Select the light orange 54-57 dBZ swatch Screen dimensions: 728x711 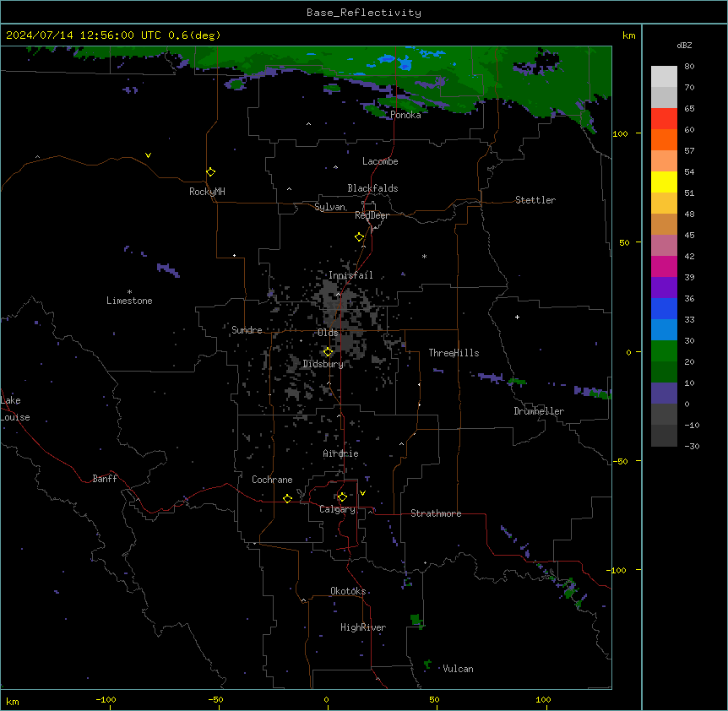[x=664, y=161]
